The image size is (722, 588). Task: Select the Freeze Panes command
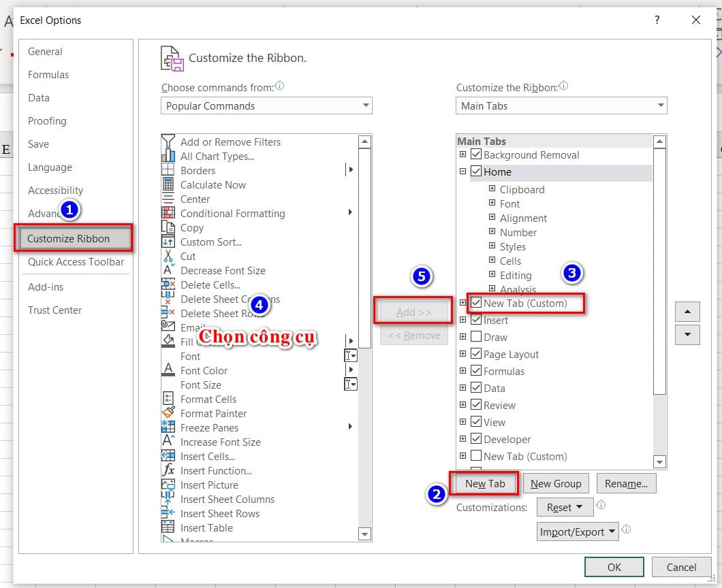208,427
